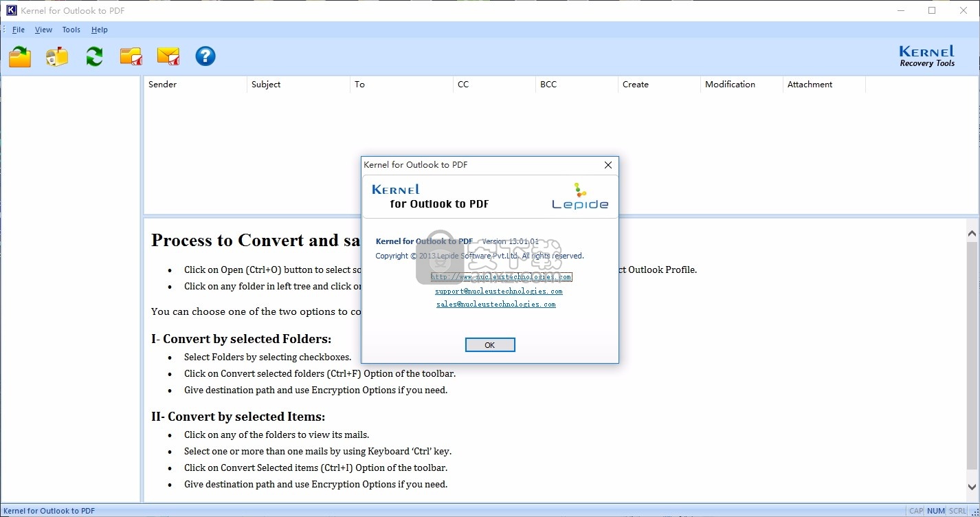This screenshot has height=517, width=980.
Task: Click the Keyboard 'Ctrl' key instruction line
Action: [x=318, y=452]
